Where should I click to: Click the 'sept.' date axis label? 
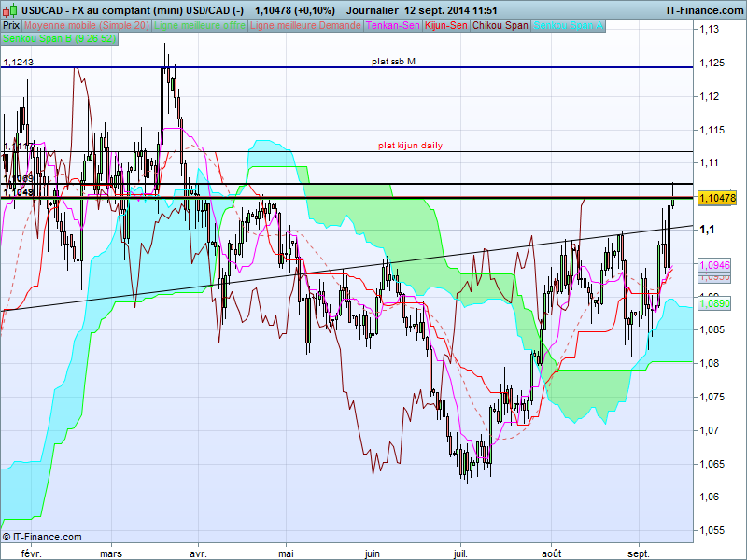pos(639,553)
